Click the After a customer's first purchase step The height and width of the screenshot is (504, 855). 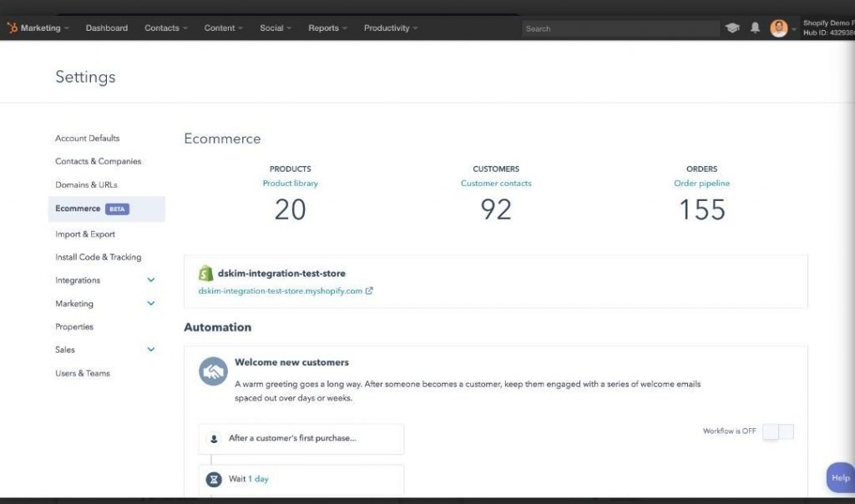[x=301, y=439]
